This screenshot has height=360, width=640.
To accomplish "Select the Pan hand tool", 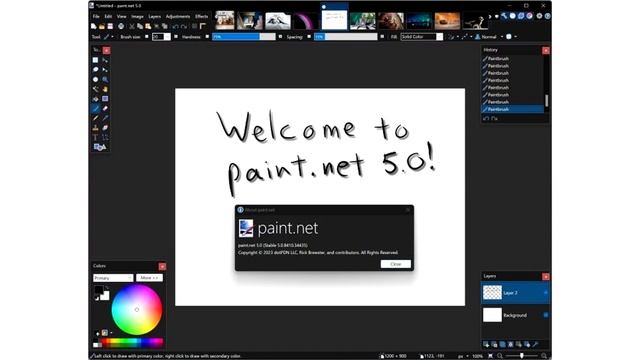I will pyautogui.click(x=105, y=89).
